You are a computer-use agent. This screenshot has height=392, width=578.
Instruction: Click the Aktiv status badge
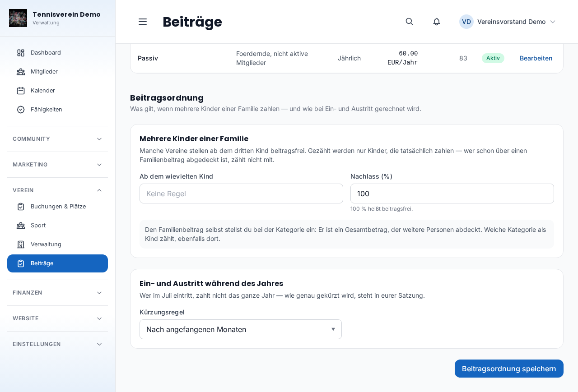pos(493,58)
